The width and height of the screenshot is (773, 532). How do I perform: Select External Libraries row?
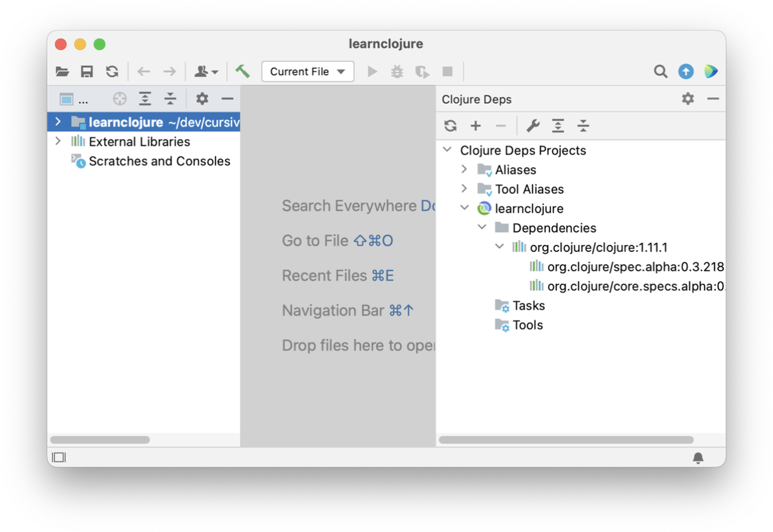click(143, 142)
